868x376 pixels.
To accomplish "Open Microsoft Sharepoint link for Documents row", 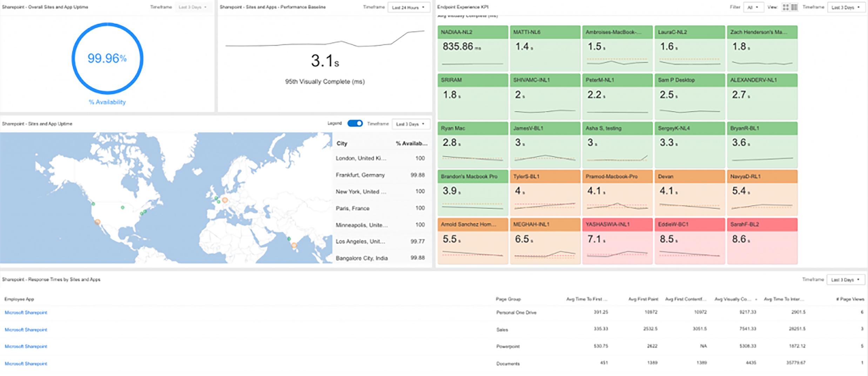I will [26, 364].
